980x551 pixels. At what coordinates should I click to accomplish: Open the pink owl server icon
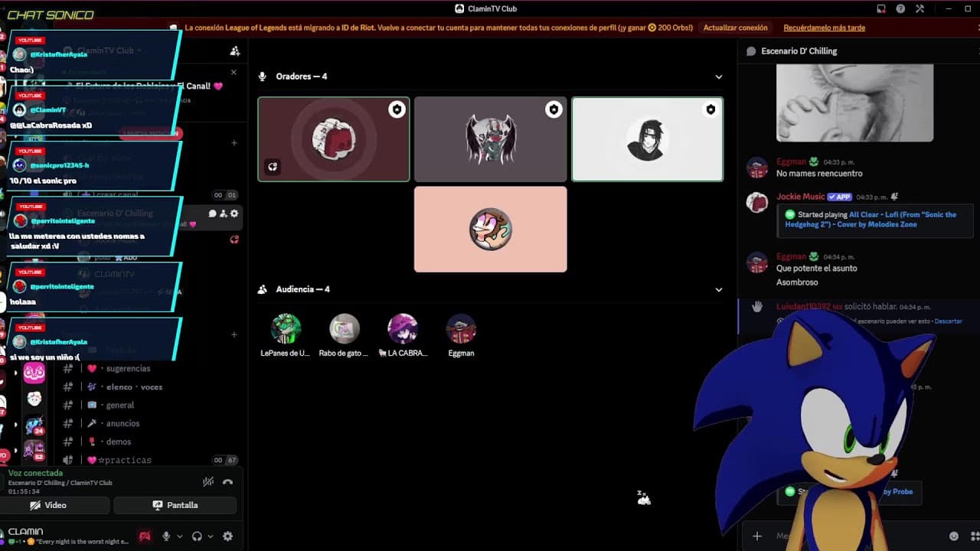point(34,373)
